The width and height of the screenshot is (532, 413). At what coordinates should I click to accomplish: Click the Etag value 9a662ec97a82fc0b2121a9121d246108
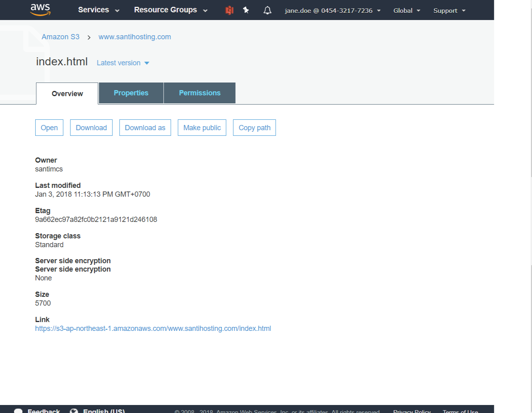pyautogui.click(x=96, y=220)
